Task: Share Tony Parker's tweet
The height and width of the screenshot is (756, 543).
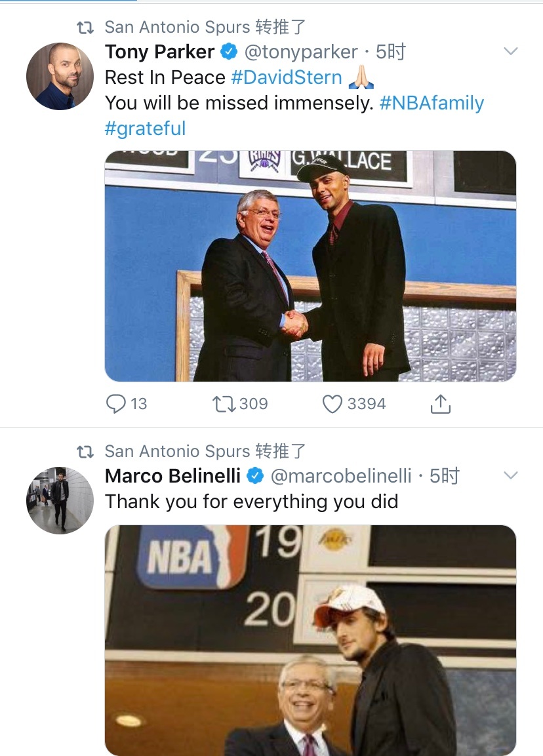Action: (x=440, y=404)
